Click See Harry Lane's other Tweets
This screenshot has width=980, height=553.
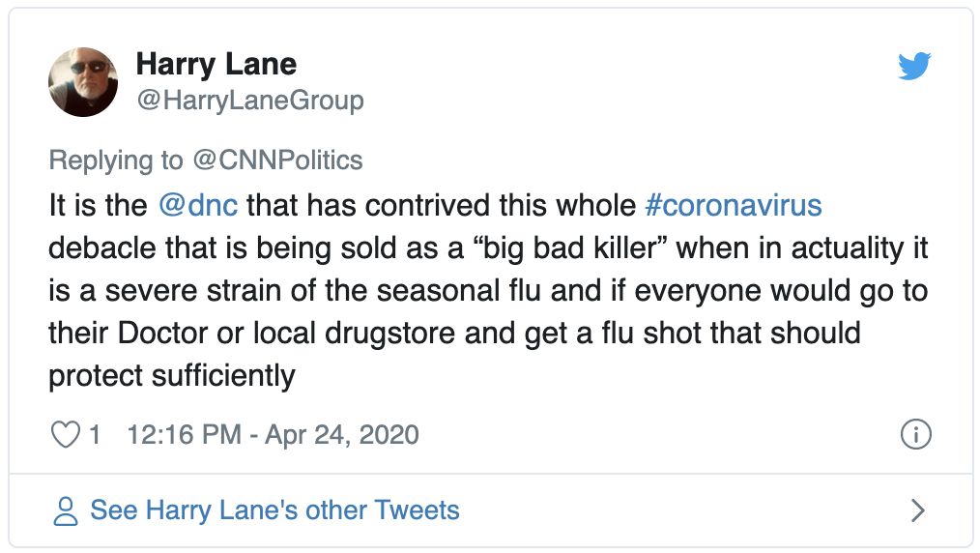[x=275, y=509]
